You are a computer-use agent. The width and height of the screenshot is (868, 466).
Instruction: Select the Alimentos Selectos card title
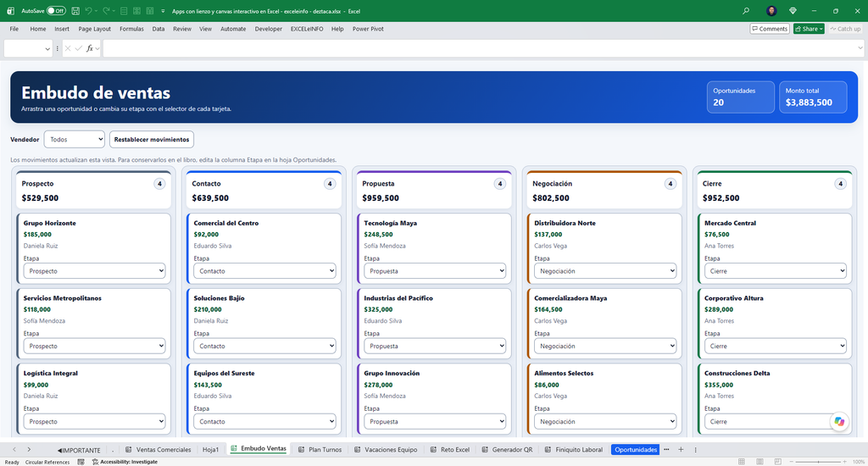tap(564, 373)
